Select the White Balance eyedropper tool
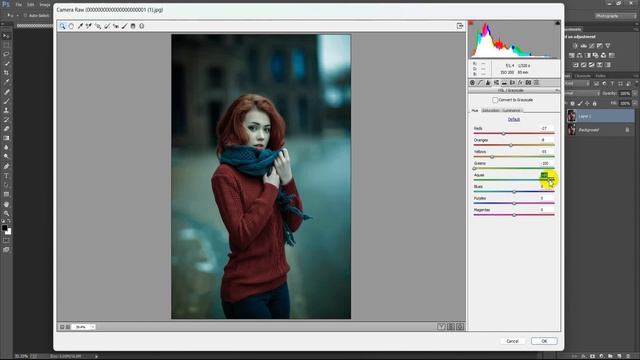 pyautogui.click(x=80, y=26)
